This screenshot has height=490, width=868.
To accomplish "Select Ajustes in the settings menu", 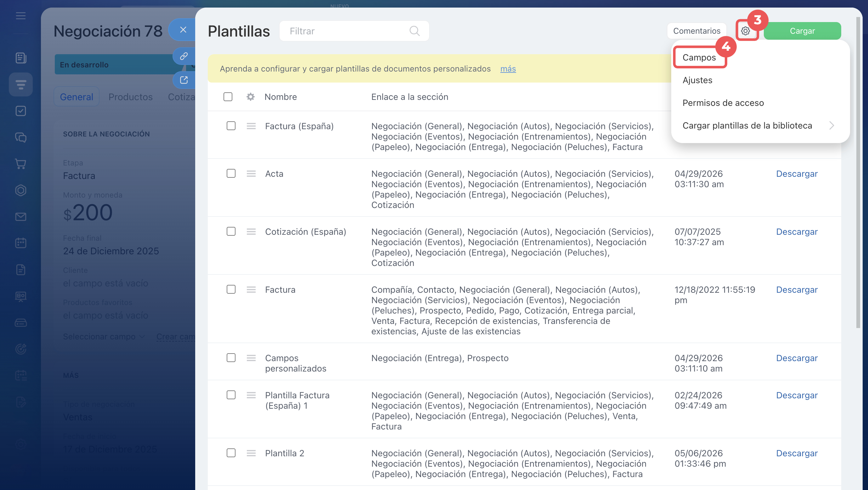I will pos(697,80).
